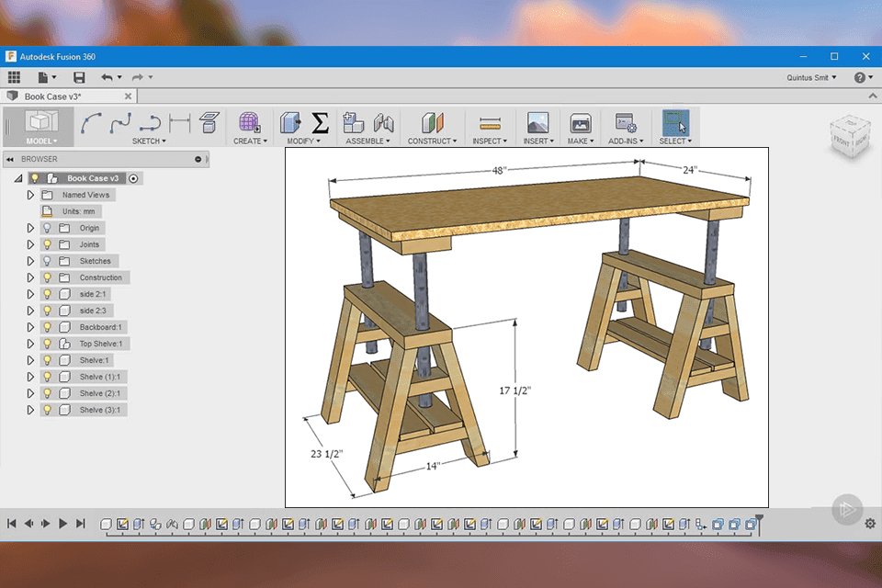Click the New Component assemble icon

(353, 122)
